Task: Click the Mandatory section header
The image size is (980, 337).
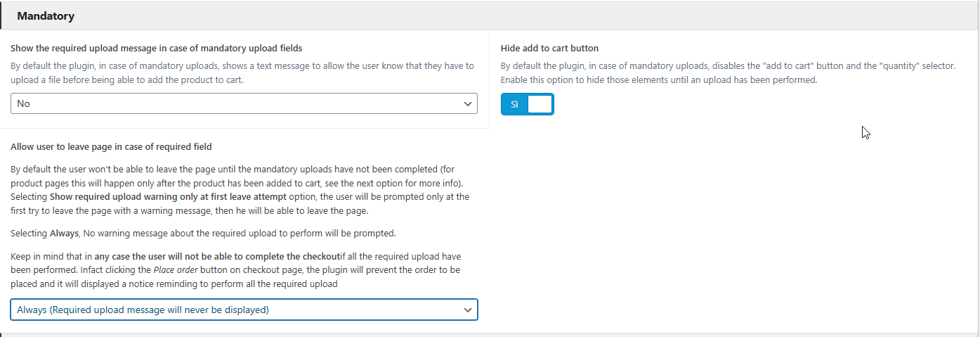Action: pyautogui.click(x=490, y=15)
